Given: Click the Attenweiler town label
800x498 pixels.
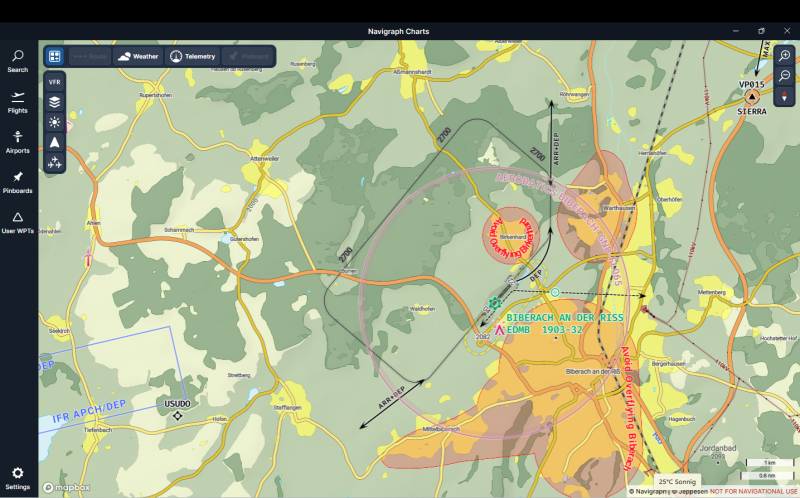Looking at the screenshot, I should click(x=264, y=159).
